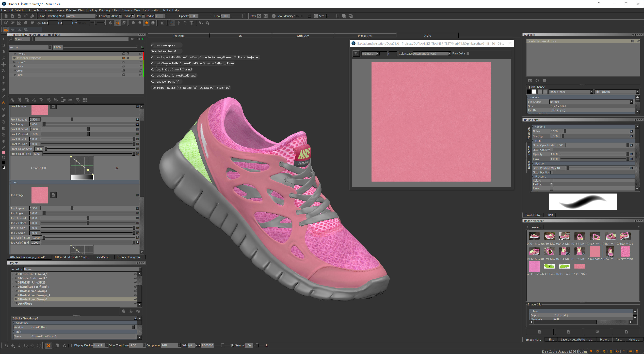Screen dimensions: 644x354
Task: Pick the Transform move tool
Action: point(4,65)
